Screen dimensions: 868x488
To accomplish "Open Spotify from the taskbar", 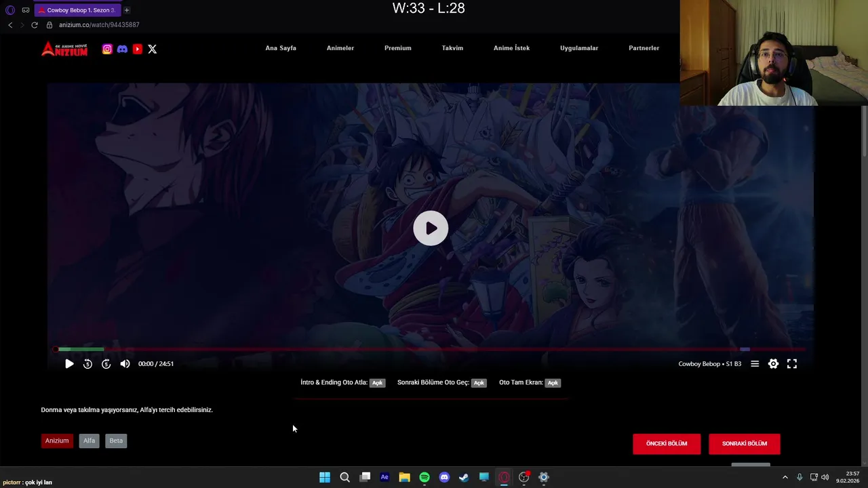I will pyautogui.click(x=425, y=477).
